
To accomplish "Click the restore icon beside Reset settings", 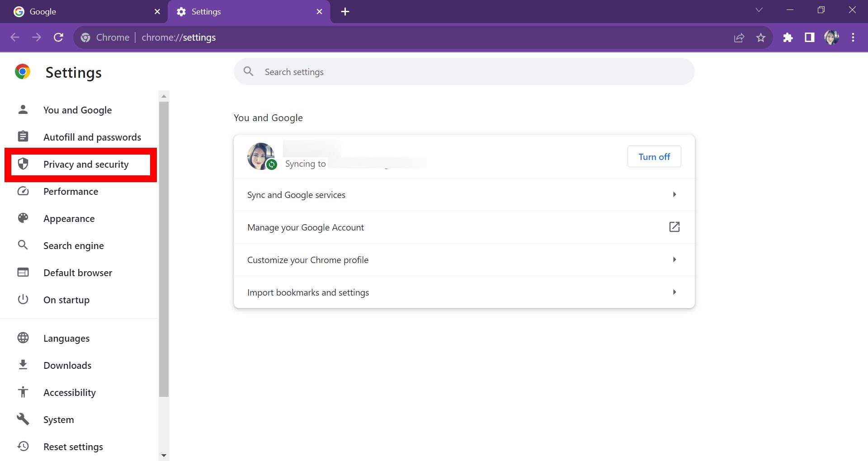I will (x=23, y=446).
